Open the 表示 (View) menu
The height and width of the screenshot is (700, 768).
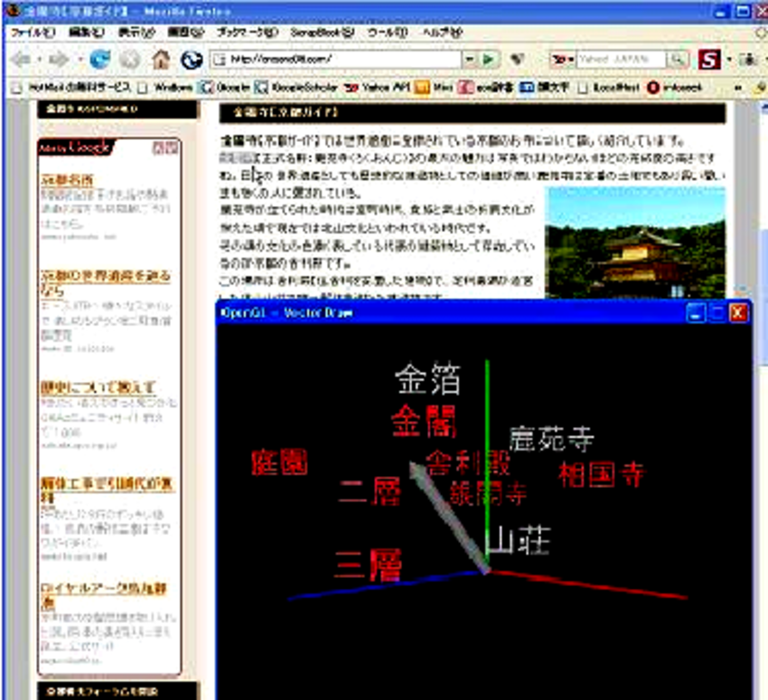tap(136, 33)
